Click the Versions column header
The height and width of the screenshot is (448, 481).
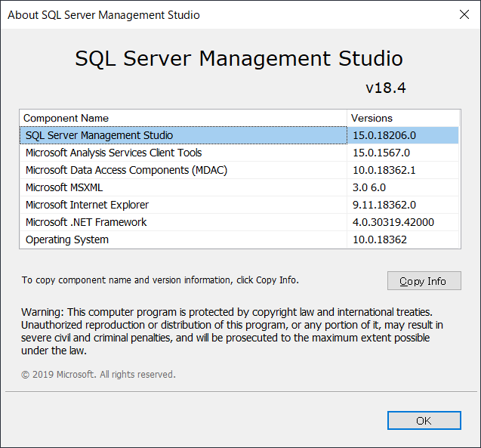point(372,118)
